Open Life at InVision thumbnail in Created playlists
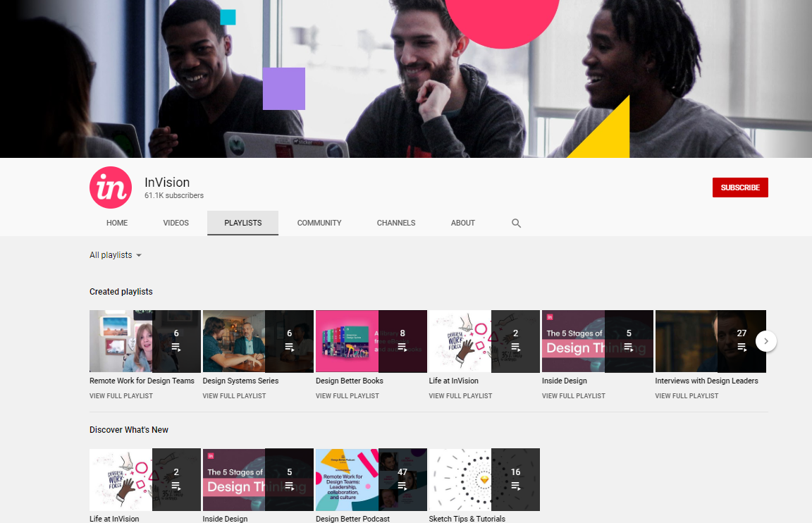 pyautogui.click(x=484, y=341)
